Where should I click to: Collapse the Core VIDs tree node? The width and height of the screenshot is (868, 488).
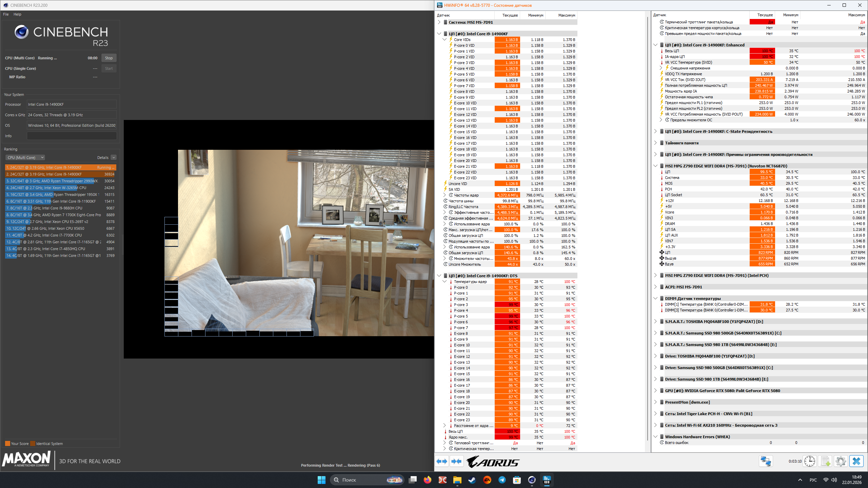(x=445, y=40)
